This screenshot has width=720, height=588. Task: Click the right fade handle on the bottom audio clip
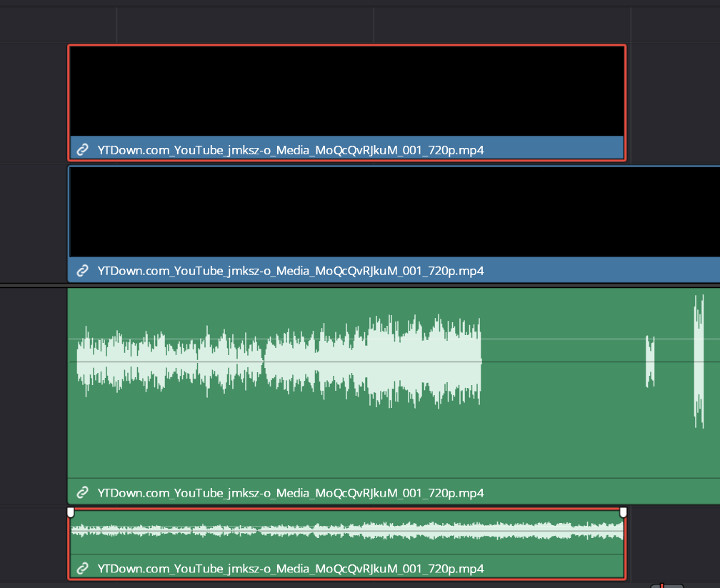(x=623, y=512)
